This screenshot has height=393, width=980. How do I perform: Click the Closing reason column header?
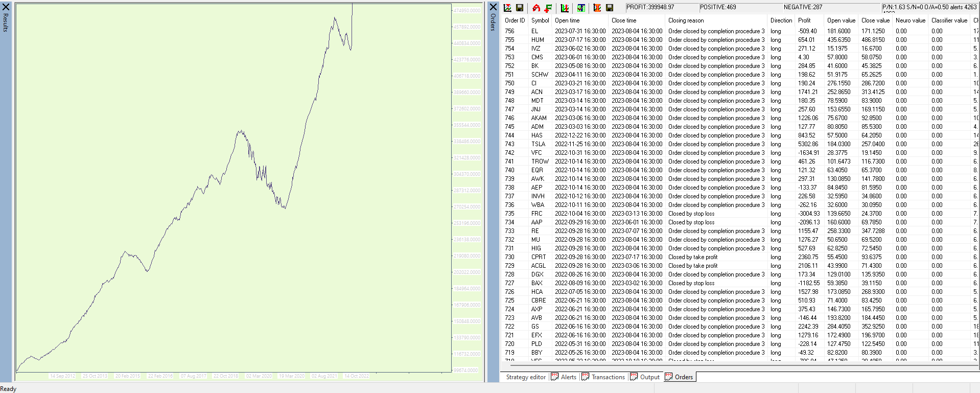coord(686,20)
